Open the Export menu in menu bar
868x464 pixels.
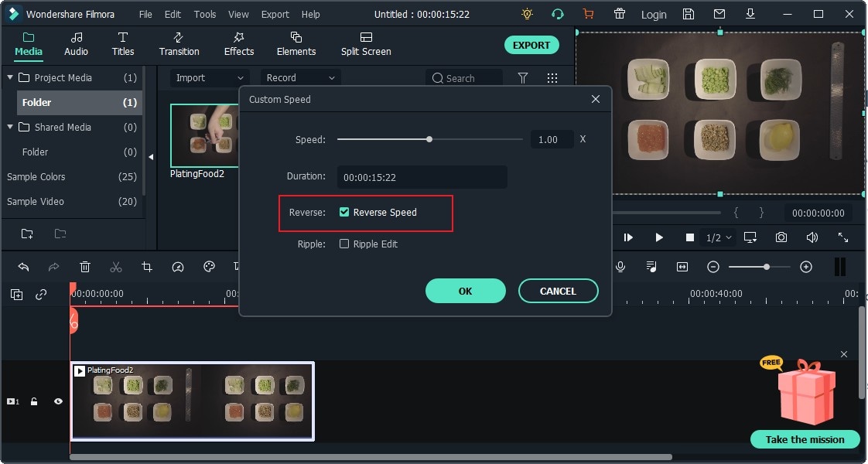(275, 15)
